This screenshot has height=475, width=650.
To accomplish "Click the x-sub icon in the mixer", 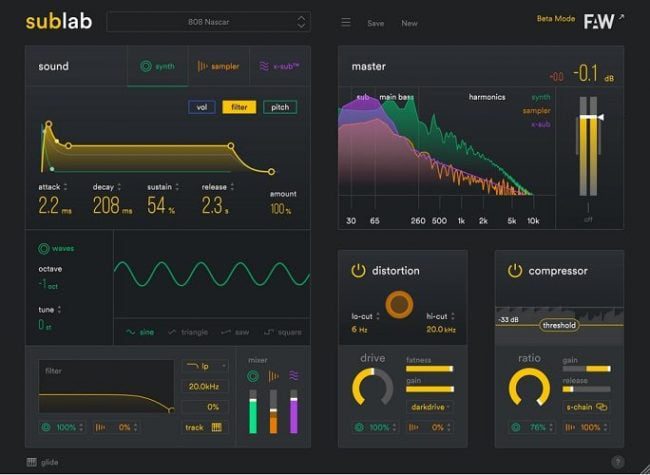I will pyautogui.click(x=293, y=376).
